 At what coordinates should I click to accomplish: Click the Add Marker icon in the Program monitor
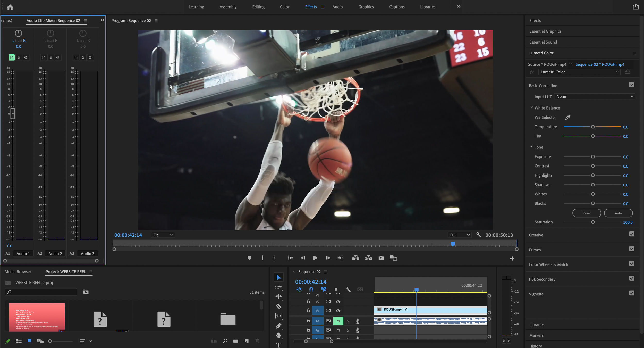249,258
